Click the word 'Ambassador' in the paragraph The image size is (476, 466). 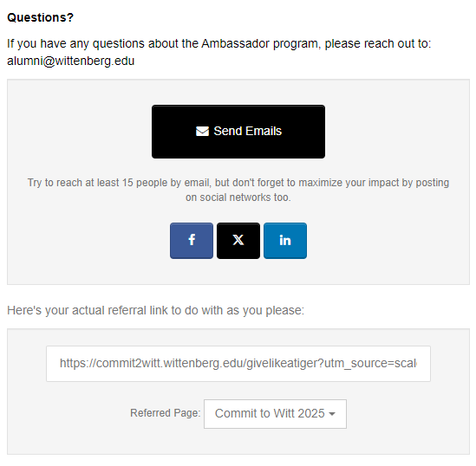(235, 43)
